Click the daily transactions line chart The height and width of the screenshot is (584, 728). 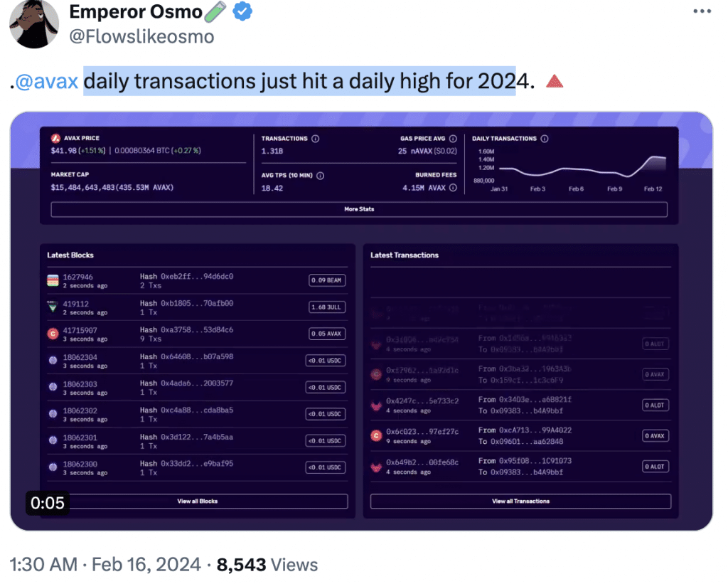click(582, 167)
